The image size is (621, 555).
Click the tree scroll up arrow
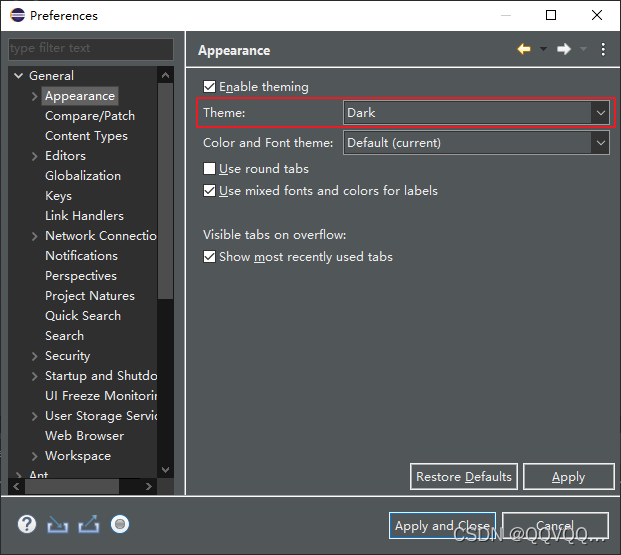[166, 75]
